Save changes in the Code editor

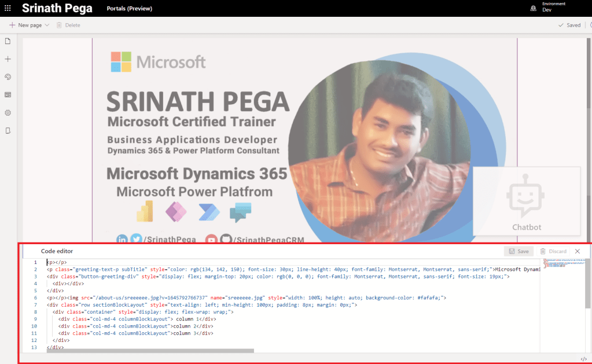(x=518, y=251)
